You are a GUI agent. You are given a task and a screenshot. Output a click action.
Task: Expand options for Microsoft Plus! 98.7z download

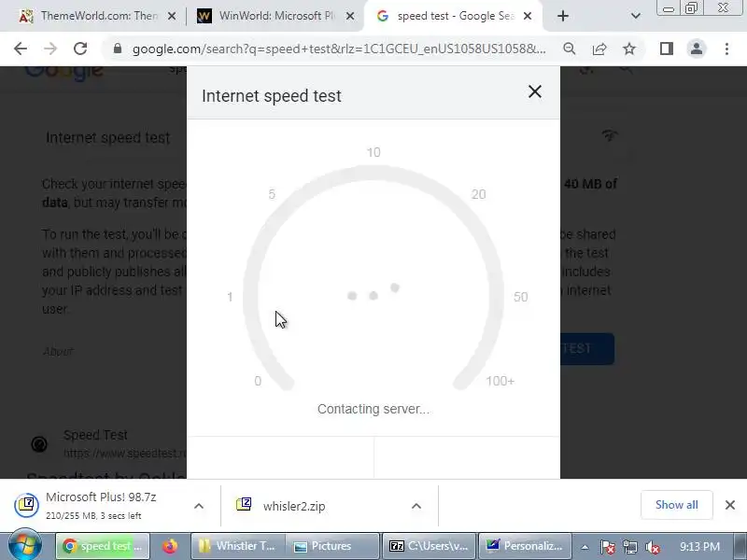pos(199,506)
